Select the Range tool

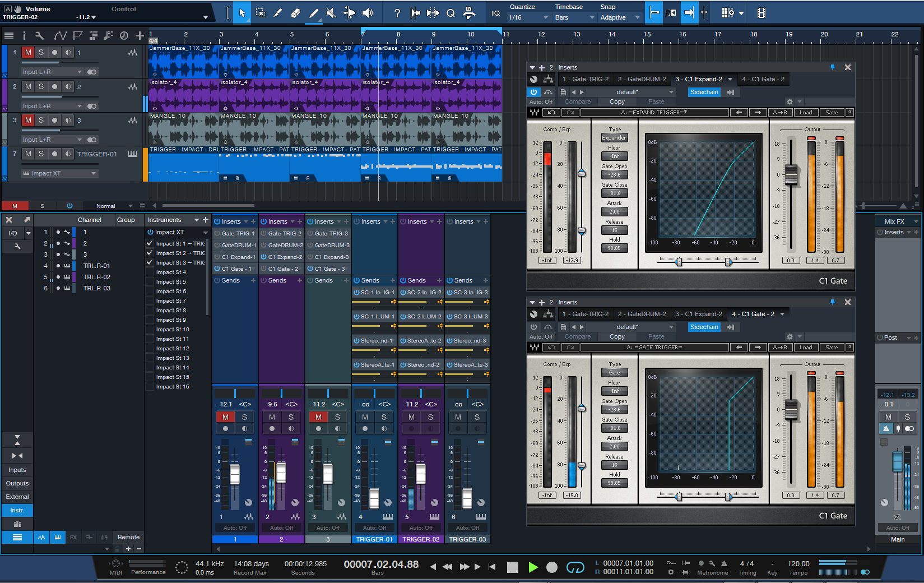261,13
